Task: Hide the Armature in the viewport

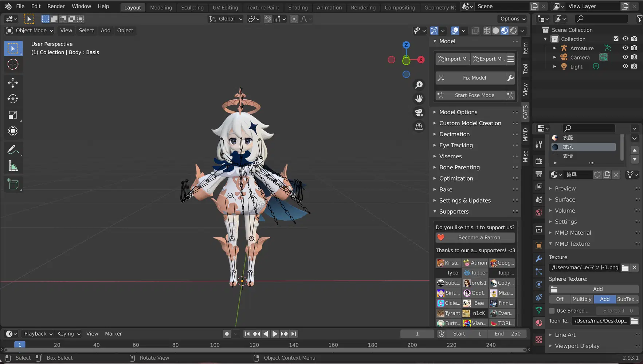Action: click(x=626, y=48)
